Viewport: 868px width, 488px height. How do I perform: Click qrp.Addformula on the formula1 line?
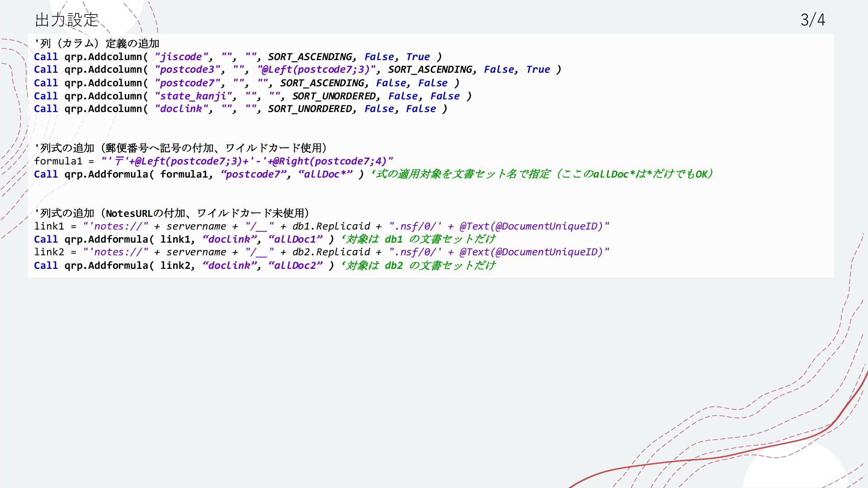tap(106, 174)
